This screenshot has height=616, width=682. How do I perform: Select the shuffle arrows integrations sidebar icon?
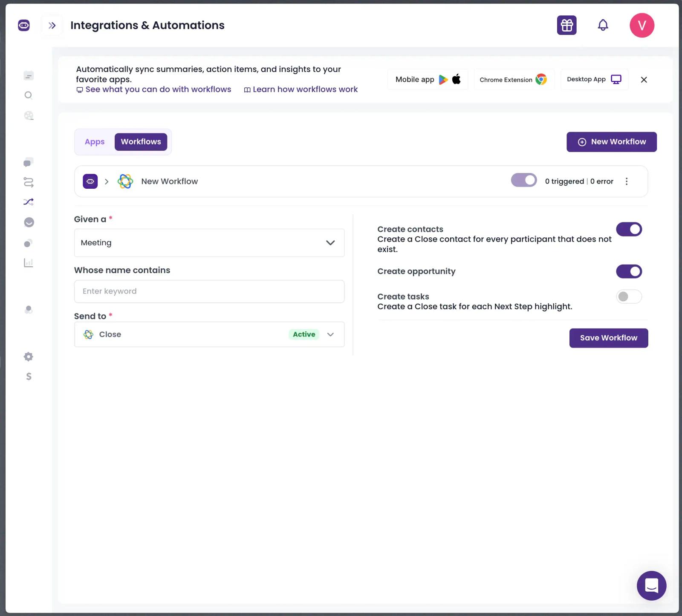pyautogui.click(x=29, y=202)
